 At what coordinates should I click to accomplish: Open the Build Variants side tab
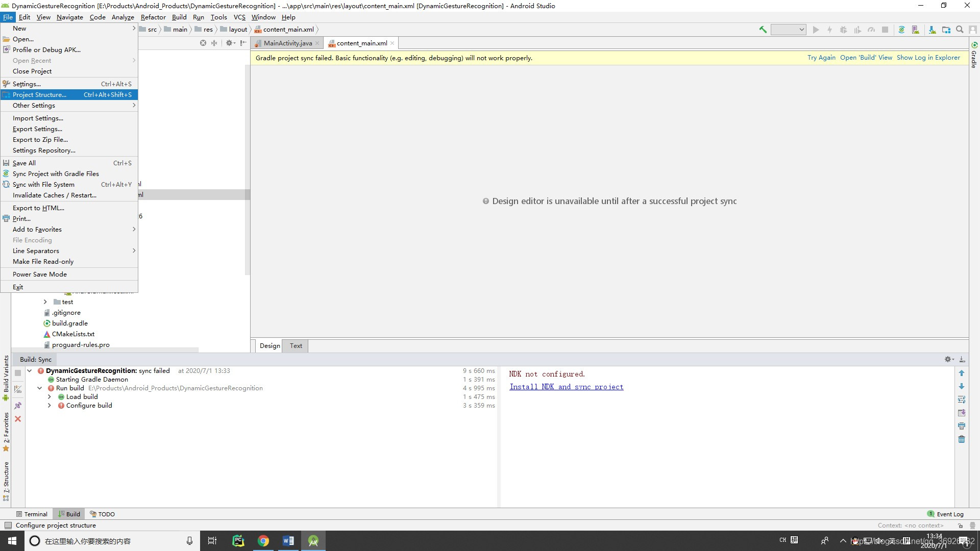[x=6, y=378]
